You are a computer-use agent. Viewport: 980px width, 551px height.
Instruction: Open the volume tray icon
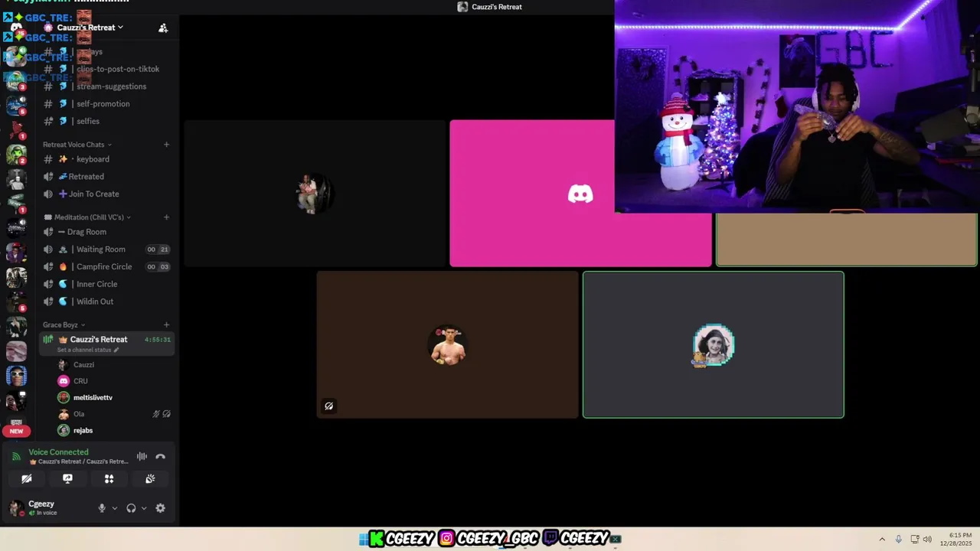927,540
